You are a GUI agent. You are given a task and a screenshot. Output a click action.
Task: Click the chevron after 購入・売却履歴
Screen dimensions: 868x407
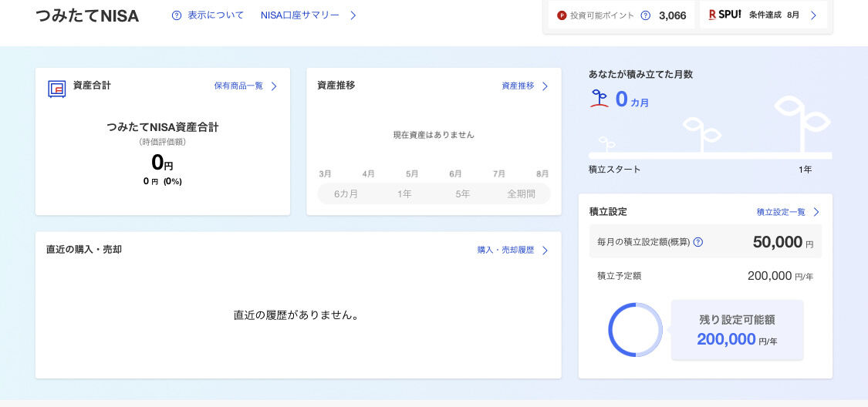tap(545, 251)
